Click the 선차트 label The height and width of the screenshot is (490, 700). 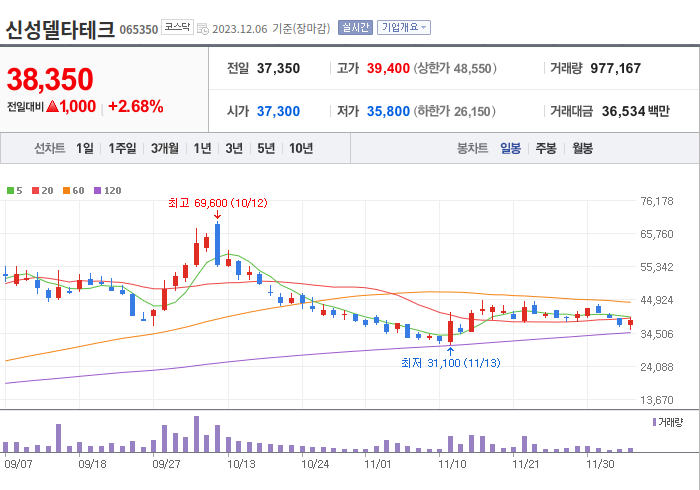coord(50,148)
